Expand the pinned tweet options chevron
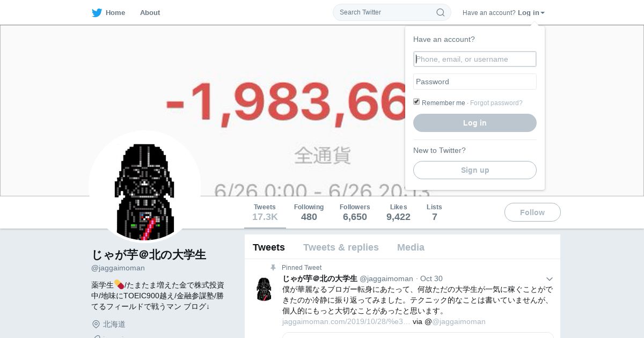Screen dimensions: 644x338 coord(550,279)
